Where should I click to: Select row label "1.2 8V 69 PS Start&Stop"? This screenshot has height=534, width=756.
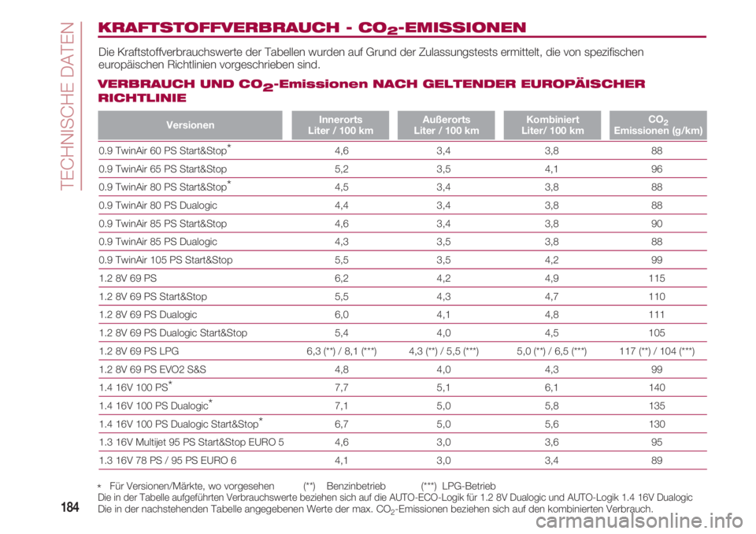153,297
